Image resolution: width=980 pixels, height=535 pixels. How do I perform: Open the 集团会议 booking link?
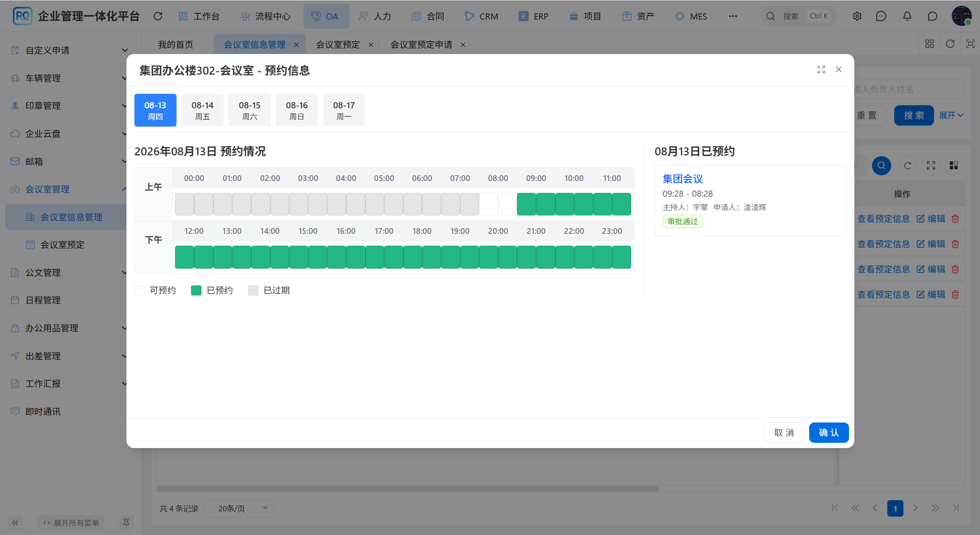(x=682, y=179)
